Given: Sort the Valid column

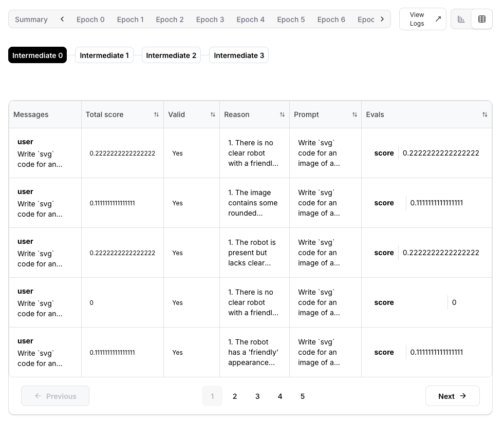Looking at the screenshot, I should click(x=213, y=114).
